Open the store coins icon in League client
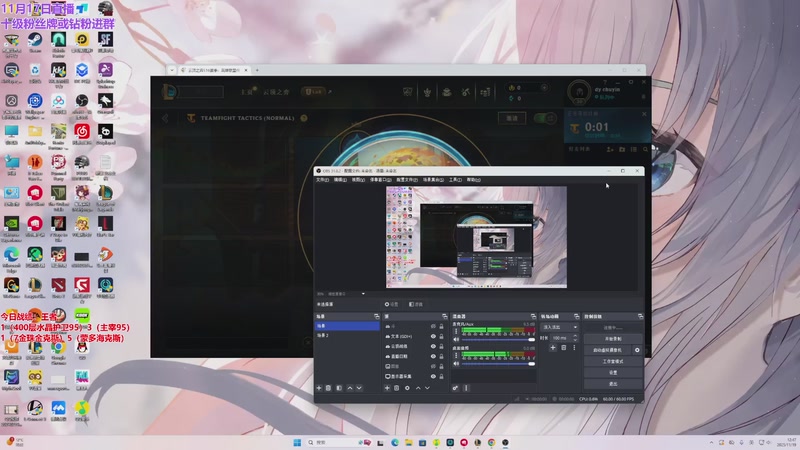The height and width of the screenshot is (450, 800). pyautogui.click(x=485, y=92)
